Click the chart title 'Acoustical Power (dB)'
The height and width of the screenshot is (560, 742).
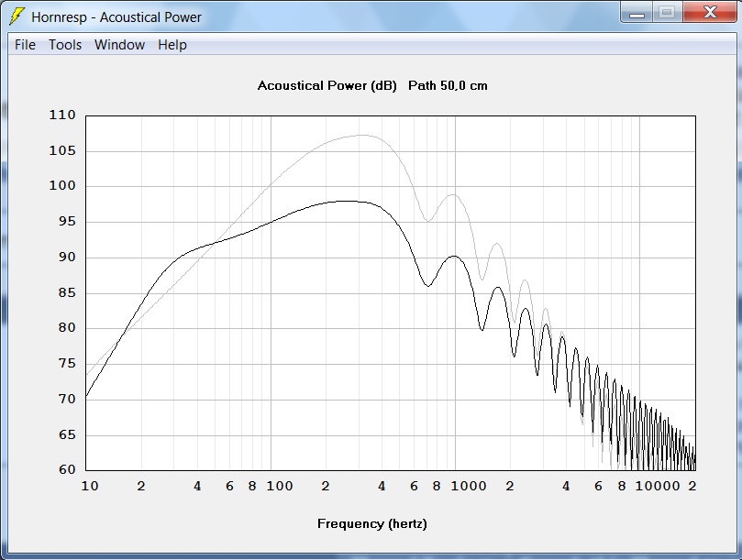click(327, 85)
